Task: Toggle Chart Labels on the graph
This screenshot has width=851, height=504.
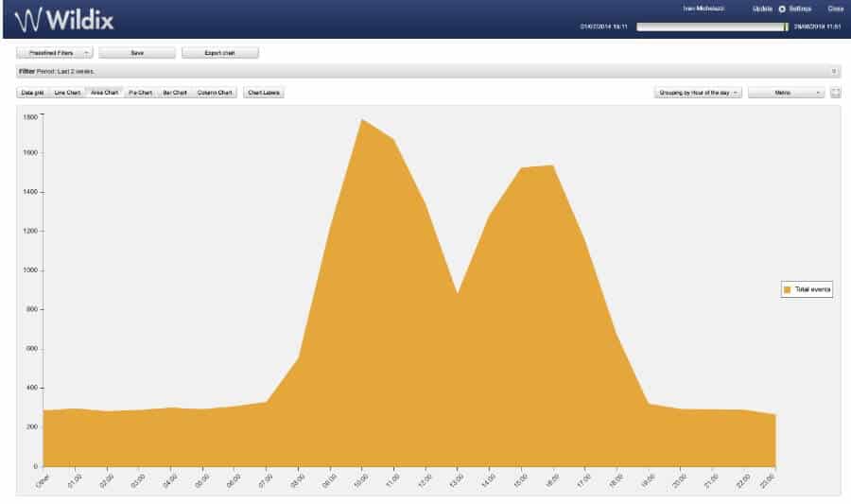Action: tap(264, 93)
